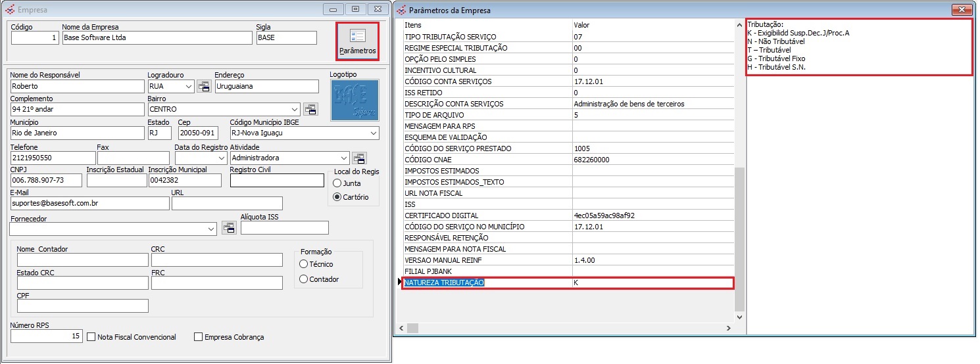Select the Junta radio option
Screen dimensions: 980x364
[337, 183]
